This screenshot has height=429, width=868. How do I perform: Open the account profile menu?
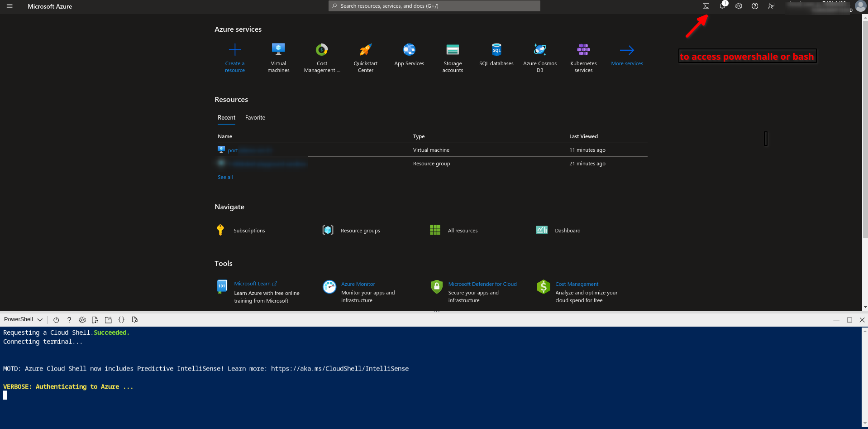click(x=860, y=6)
